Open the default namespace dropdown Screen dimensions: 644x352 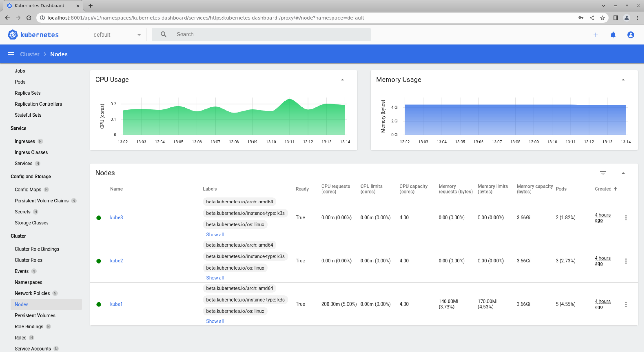[117, 35]
